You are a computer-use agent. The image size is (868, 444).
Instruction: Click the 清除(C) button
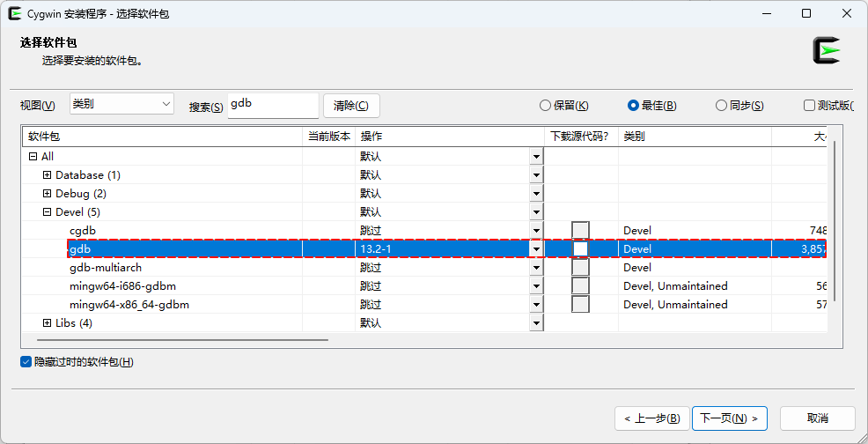pos(351,106)
